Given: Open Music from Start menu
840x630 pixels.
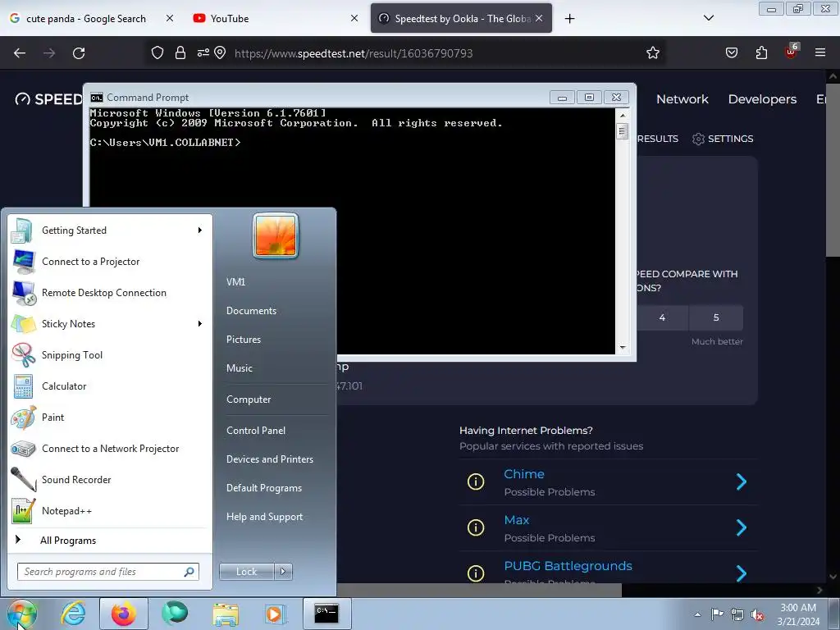Looking at the screenshot, I should (x=239, y=368).
